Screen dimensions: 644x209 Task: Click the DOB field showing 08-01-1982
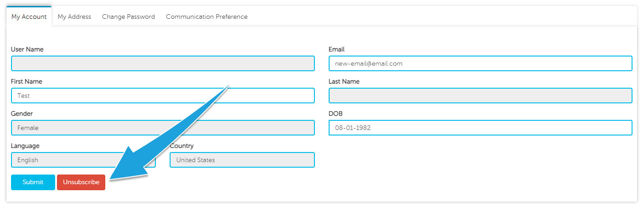pos(480,128)
